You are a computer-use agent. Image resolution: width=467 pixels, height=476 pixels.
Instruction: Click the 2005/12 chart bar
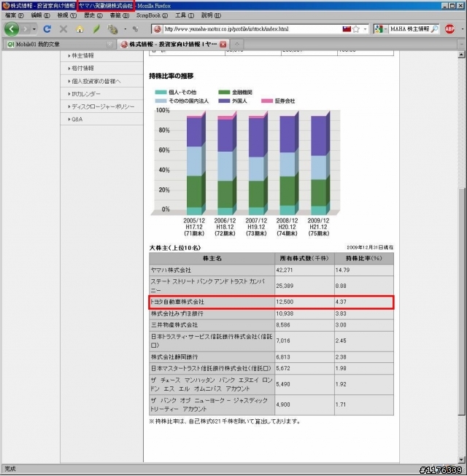tap(196, 164)
